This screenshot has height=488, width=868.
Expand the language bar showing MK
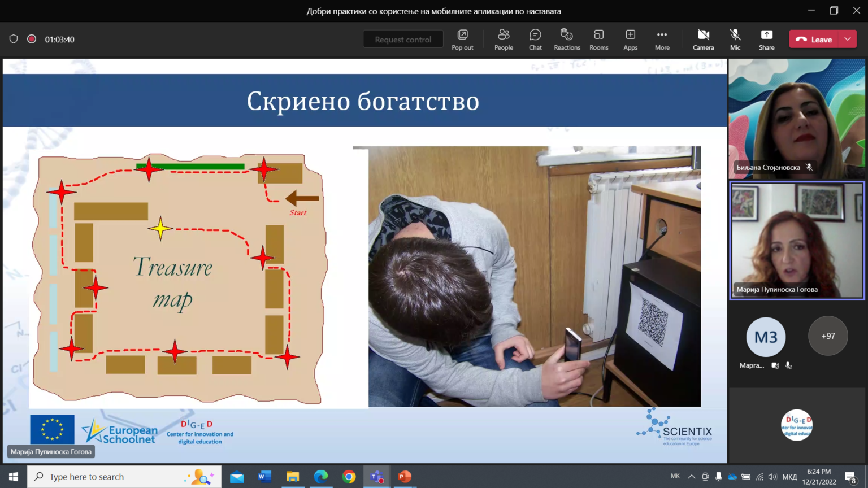[x=676, y=476]
